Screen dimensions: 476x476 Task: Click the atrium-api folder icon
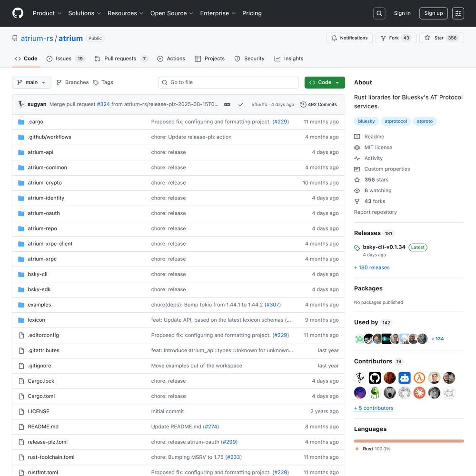tap(21, 152)
